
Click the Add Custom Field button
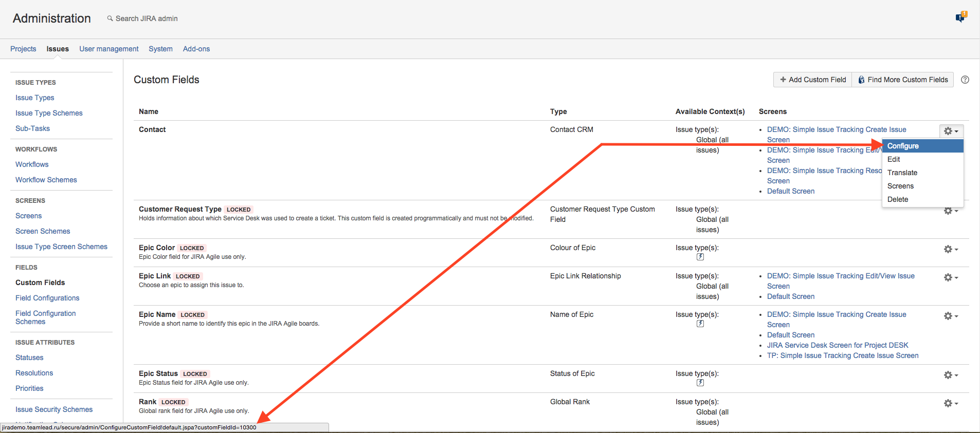[x=812, y=80]
